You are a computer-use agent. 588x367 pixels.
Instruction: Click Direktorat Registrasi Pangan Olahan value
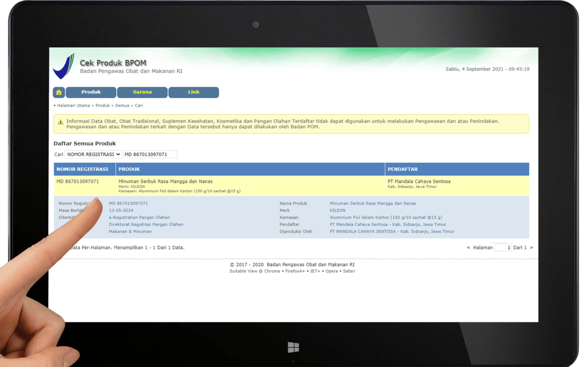coord(146,224)
